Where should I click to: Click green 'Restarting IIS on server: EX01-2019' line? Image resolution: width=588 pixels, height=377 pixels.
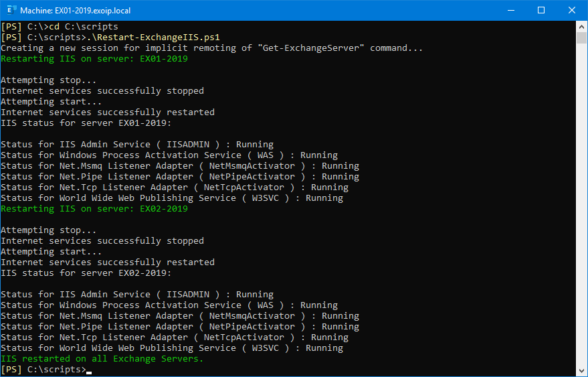pos(94,59)
